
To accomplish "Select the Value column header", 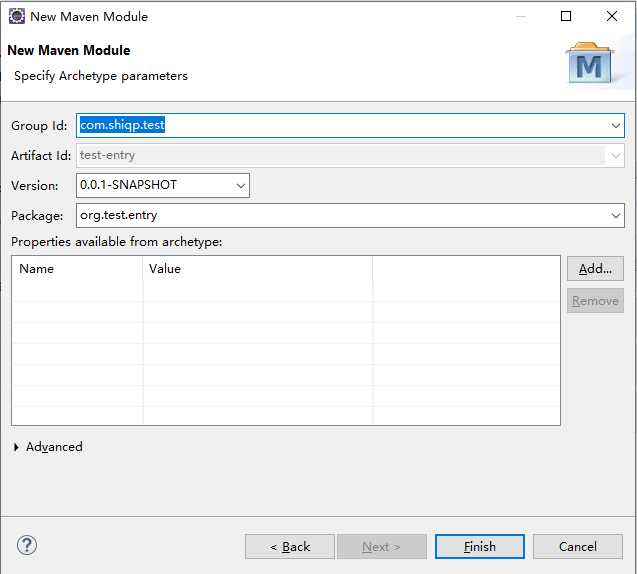I will [257, 268].
